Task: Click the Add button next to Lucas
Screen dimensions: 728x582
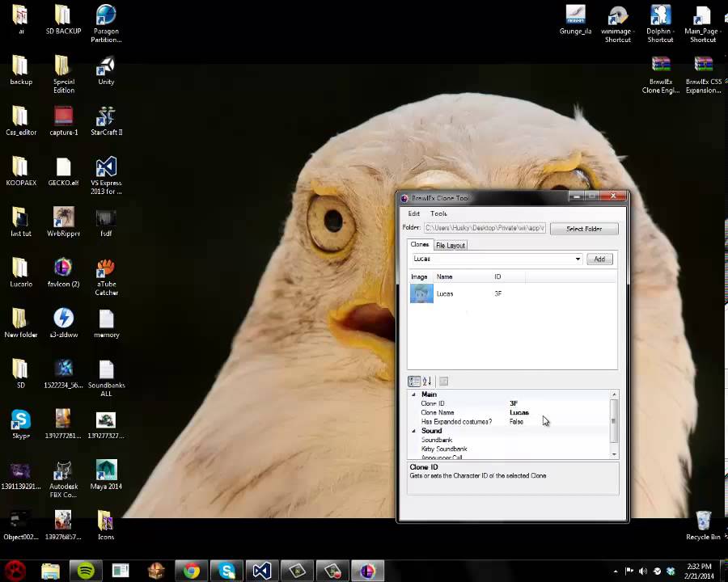Action: pyautogui.click(x=599, y=259)
